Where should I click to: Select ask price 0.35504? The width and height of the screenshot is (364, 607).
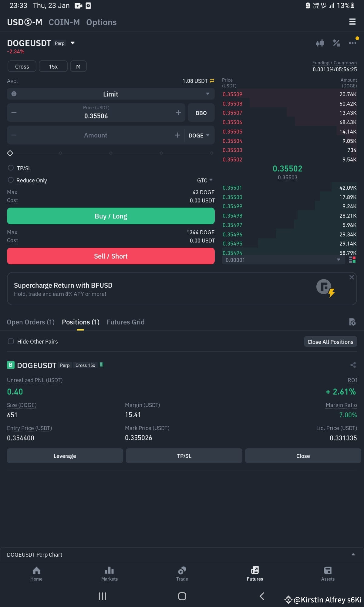coord(232,141)
